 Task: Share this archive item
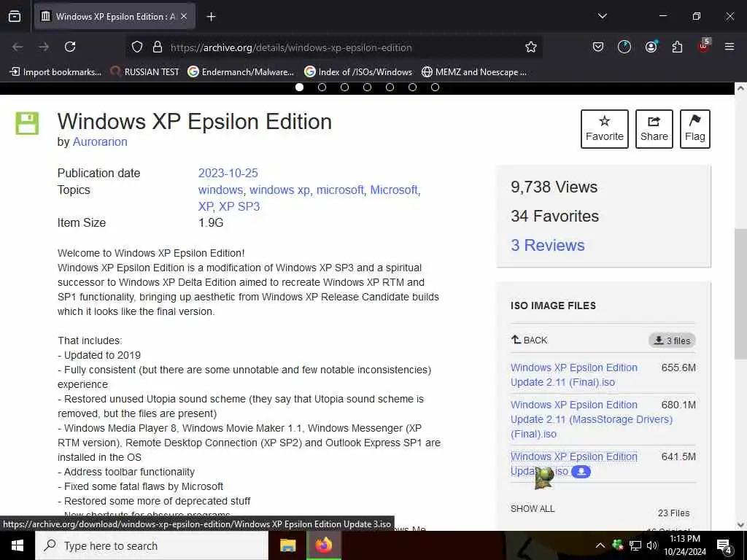(654, 129)
